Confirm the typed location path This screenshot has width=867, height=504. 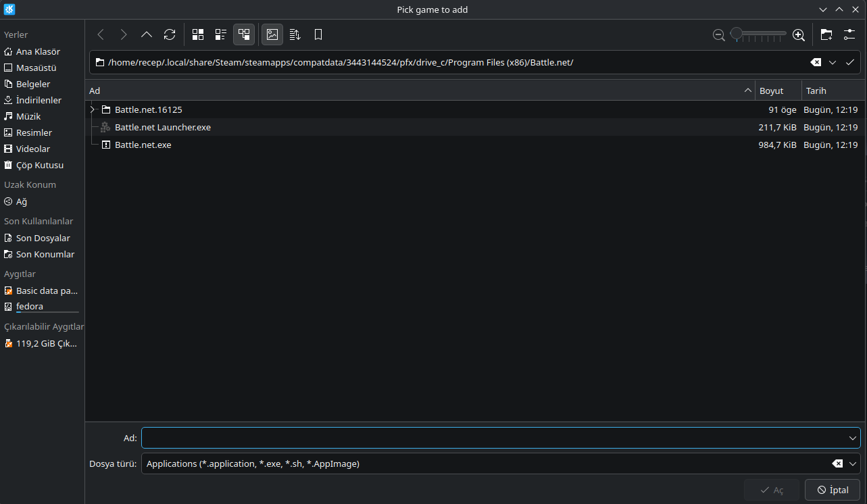pyautogui.click(x=850, y=62)
